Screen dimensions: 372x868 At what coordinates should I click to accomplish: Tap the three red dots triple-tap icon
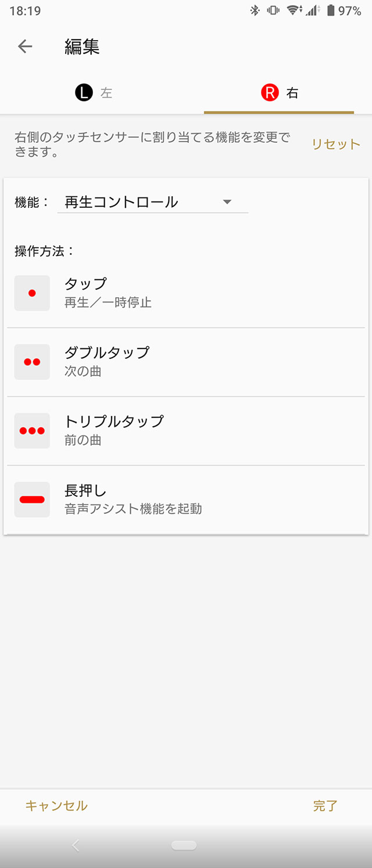tap(32, 431)
